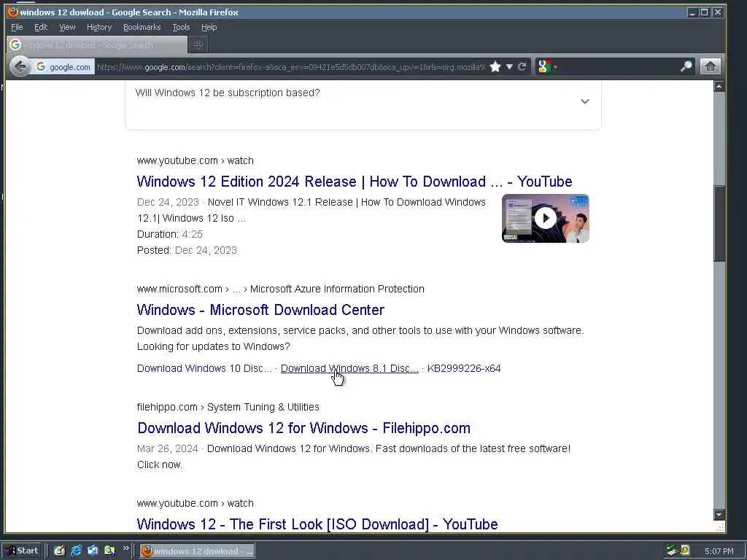Open the Help menu
This screenshot has height=560, width=747.
[x=209, y=27]
